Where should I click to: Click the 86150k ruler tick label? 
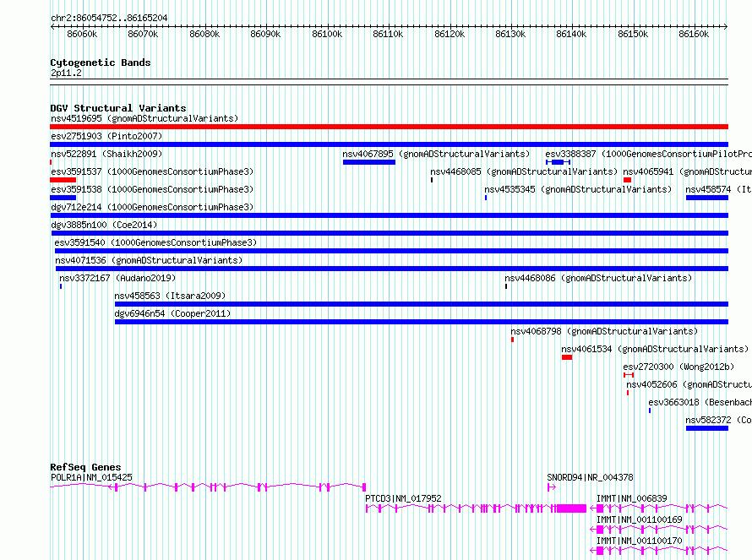[633, 34]
